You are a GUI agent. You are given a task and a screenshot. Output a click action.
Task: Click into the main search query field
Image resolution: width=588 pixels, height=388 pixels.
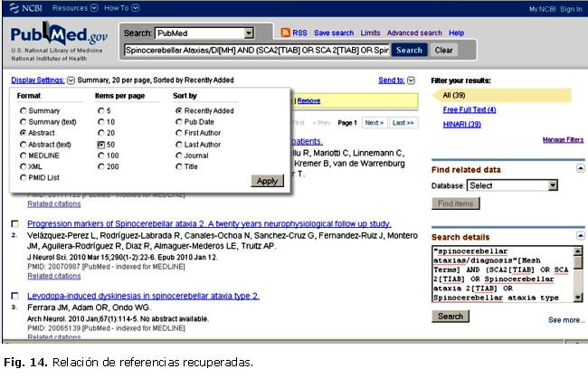click(x=256, y=51)
